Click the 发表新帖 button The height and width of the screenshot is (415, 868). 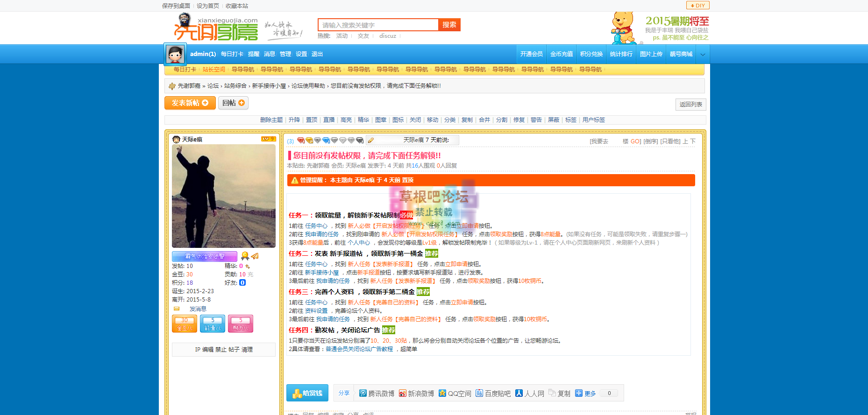tap(190, 103)
